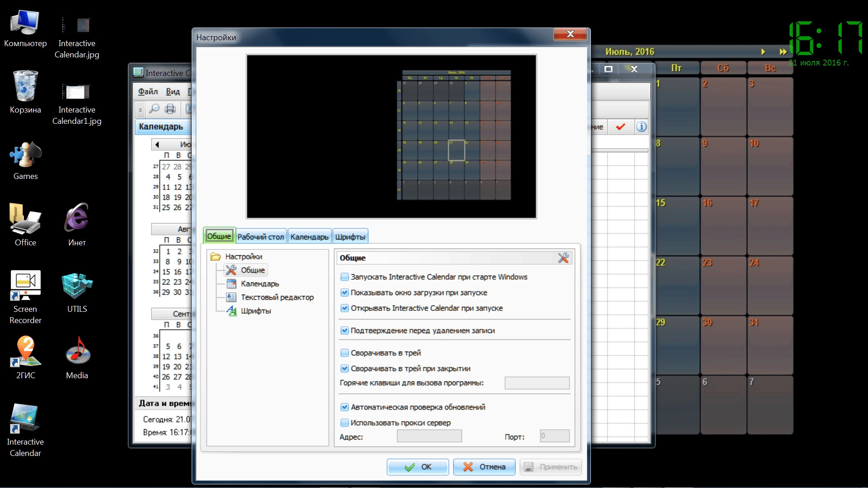Click the hotkey input field
The image size is (868, 488).
(x=537, y=383)
